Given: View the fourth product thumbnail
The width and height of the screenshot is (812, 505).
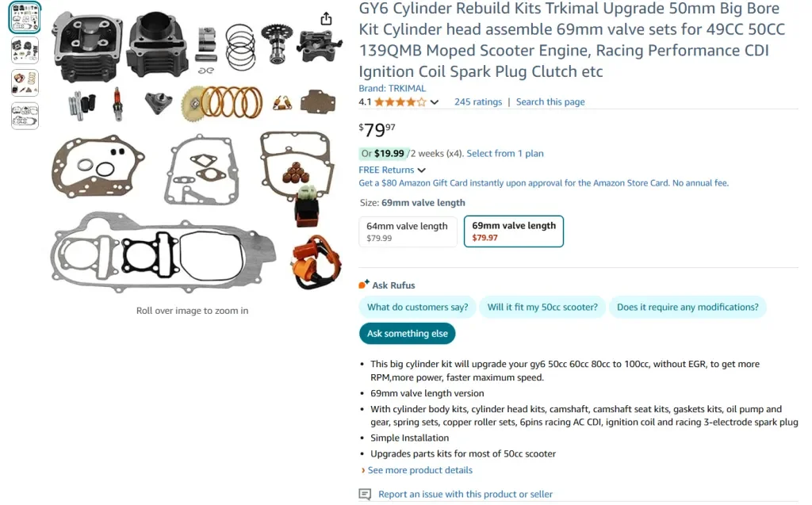Looking at the screenshot, I should [x=25, y=116].
